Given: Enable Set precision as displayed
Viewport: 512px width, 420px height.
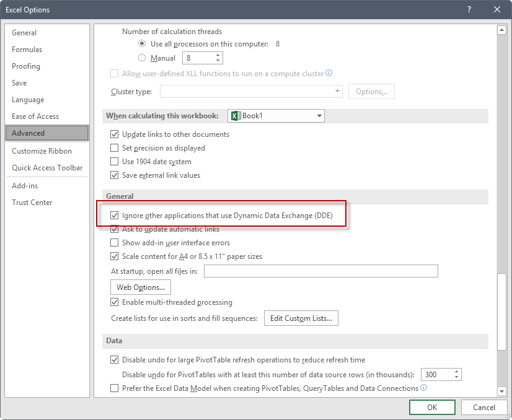Looking at the screenshot, I should coord(114,148).
